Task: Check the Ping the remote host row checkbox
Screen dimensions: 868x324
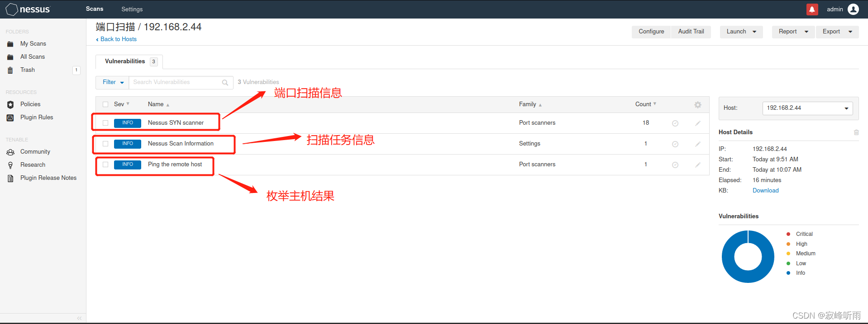Action: [x=105, y=164]
